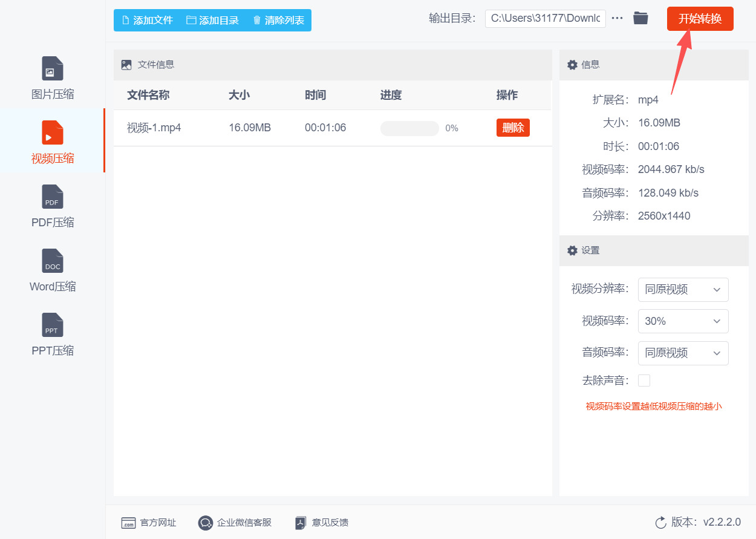This screenshot has width=756, height=539.
Task: Expand the 音频码率 dropdown
Action: coord(683,353)
